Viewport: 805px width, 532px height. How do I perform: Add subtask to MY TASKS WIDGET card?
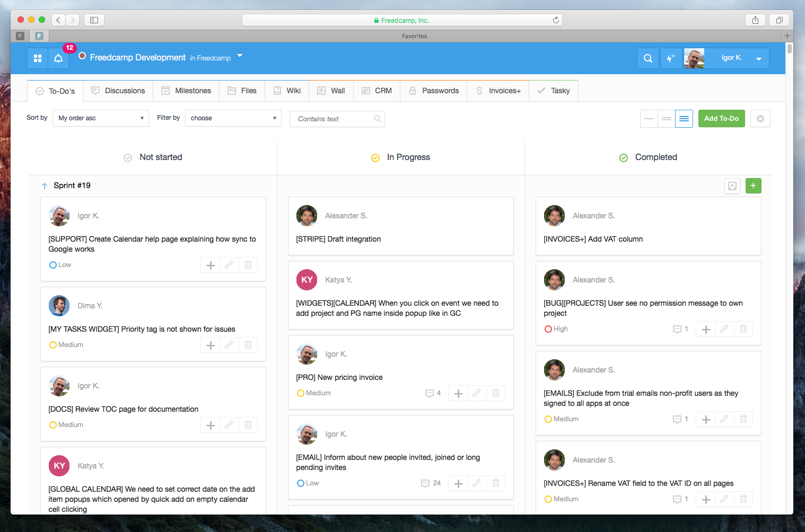click(211, 345)
